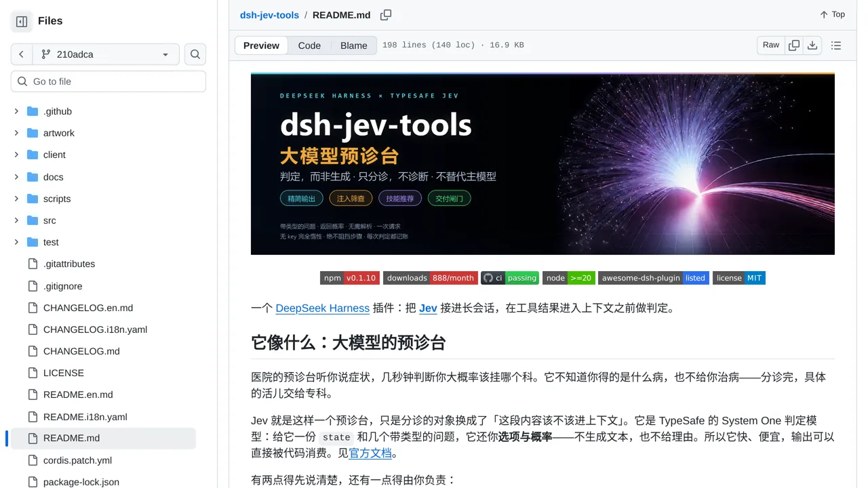This screenshot has width=868, height=488.
Task: Click the ci passing badge
Action: pos(510,278)
